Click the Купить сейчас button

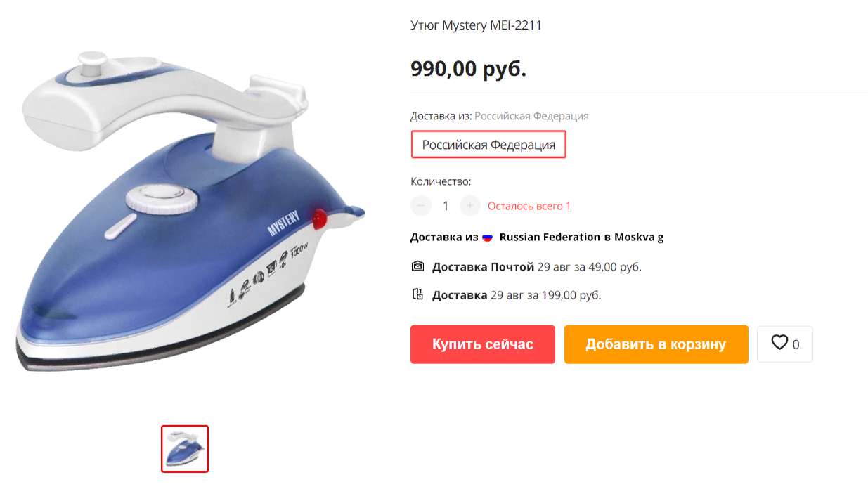point(483,344)
